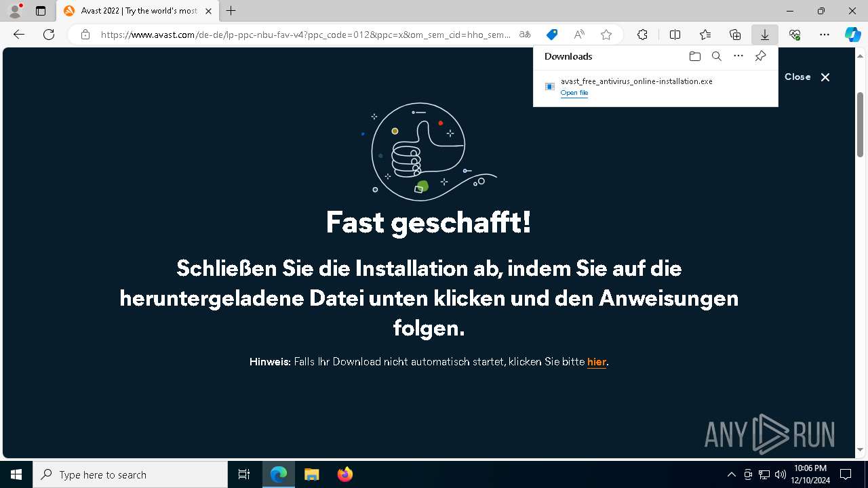Activate the Read aloud icon

[x=579, y=35]
